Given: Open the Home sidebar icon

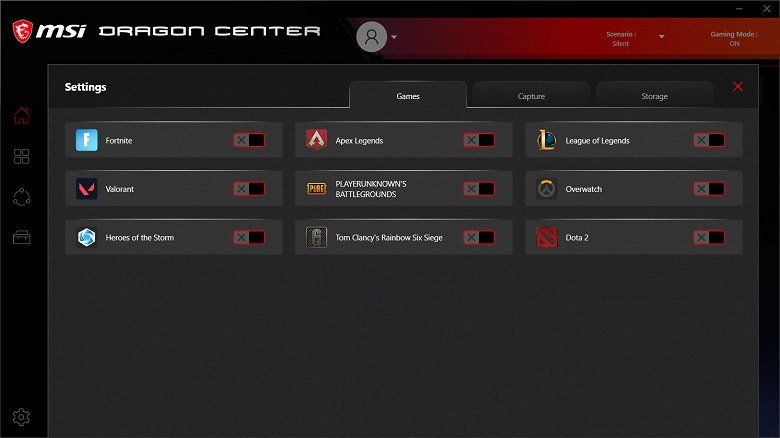Looking at the screenshot, I should pos(21,116).
